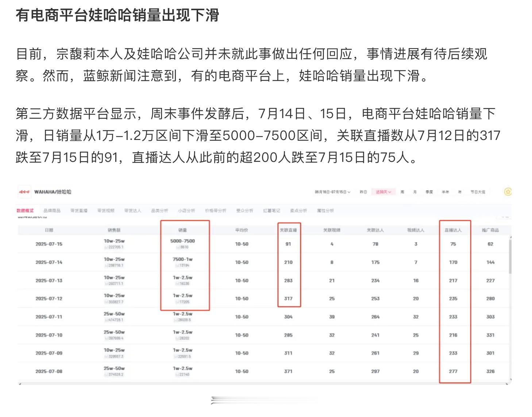Click the 销售额 column header
Viewport: 532px width, 417px height.
click(114, 230)
